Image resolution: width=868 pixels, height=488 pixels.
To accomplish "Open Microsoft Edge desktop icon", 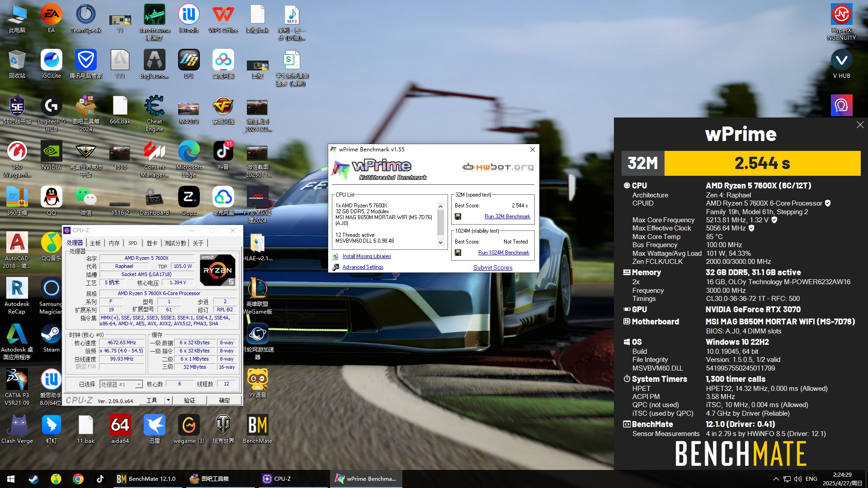I will (189, 159).
